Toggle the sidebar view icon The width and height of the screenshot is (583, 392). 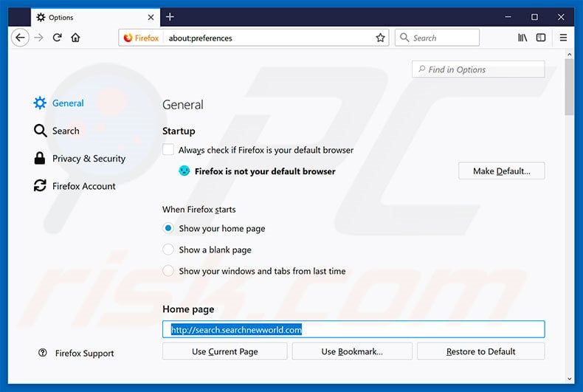[x=541, y=38]
